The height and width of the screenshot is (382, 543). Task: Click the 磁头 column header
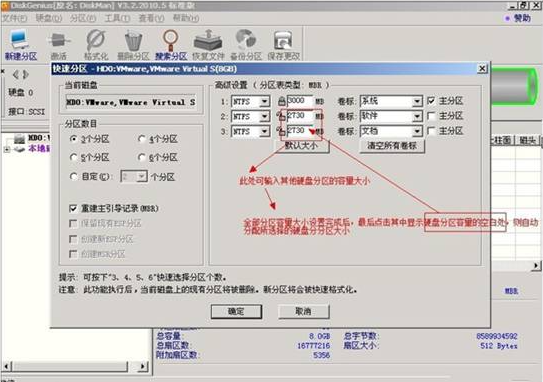[x=527, y=140]
